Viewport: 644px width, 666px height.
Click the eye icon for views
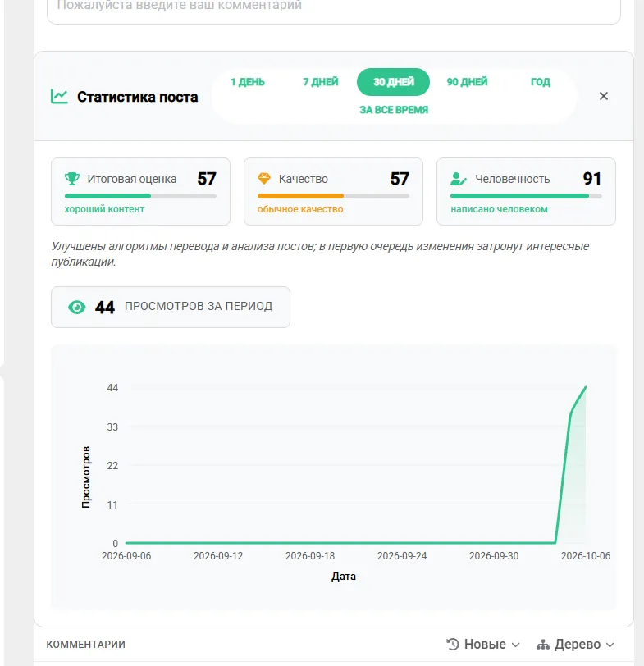pyautogui.click(x=77, y=307)
